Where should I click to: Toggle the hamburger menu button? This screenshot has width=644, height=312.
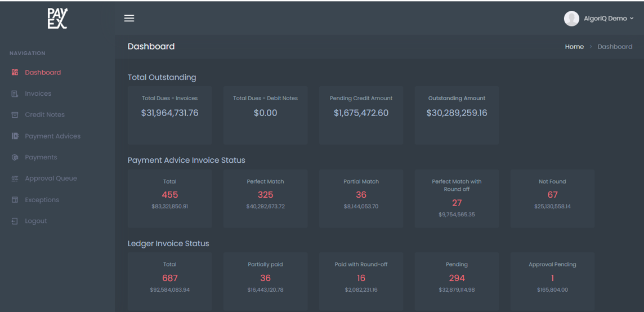tap(129, 18)
